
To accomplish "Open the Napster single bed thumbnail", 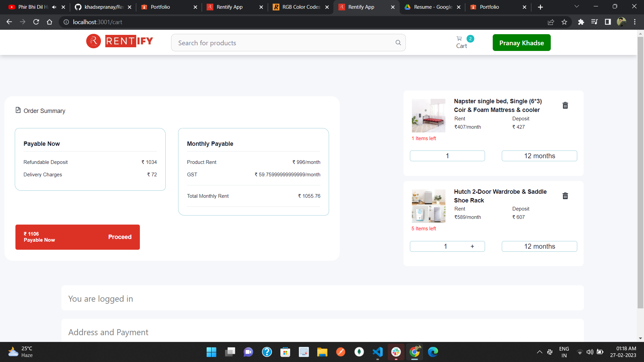I will 428,116.
